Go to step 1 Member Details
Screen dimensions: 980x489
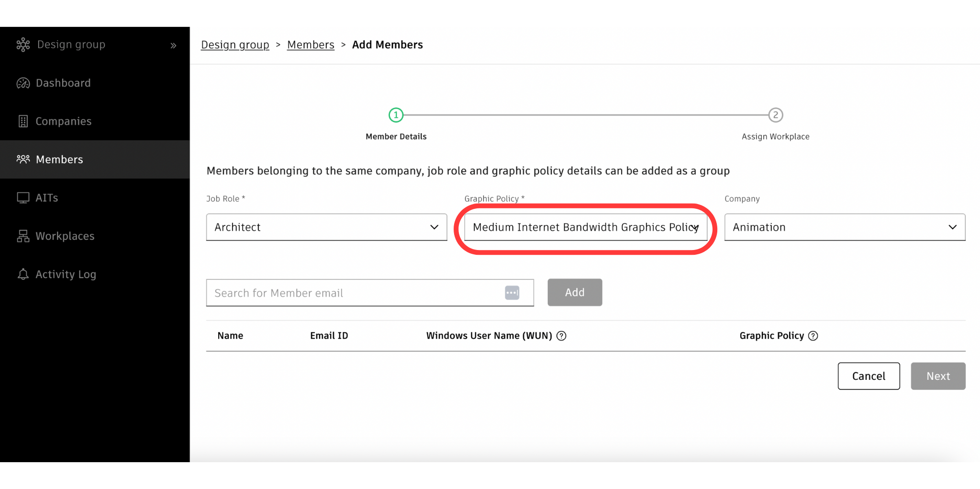396,115
